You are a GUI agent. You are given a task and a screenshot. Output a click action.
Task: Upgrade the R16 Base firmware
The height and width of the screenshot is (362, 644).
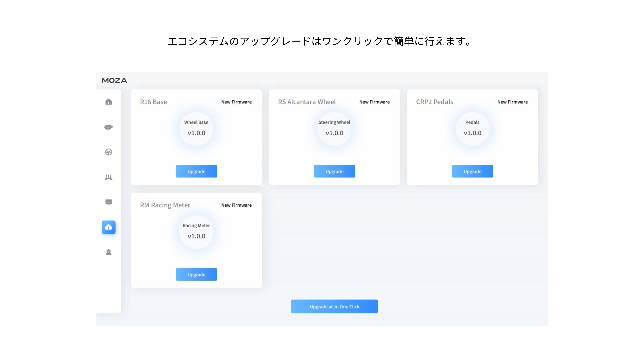tap(196, 171)
